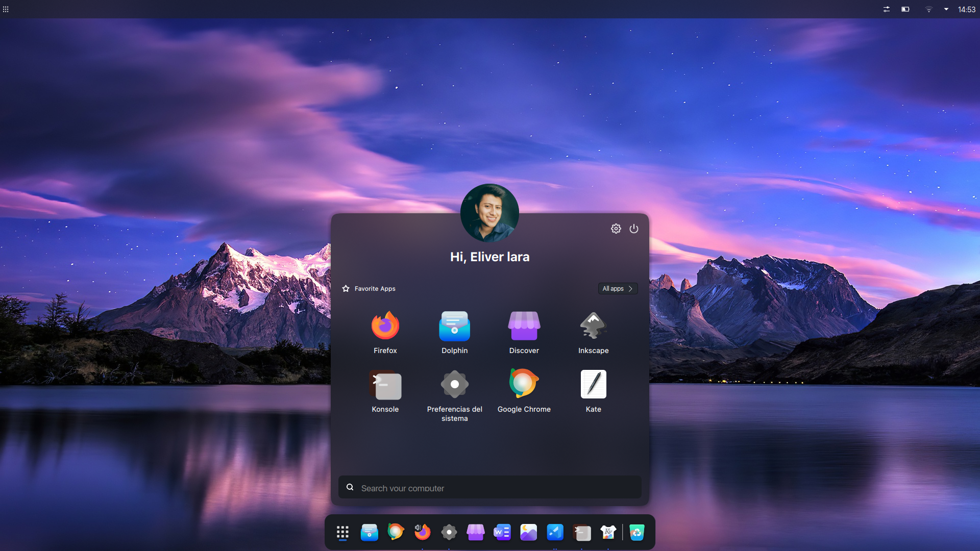Toggle the app grid launcher in the dock

[342, 533]
